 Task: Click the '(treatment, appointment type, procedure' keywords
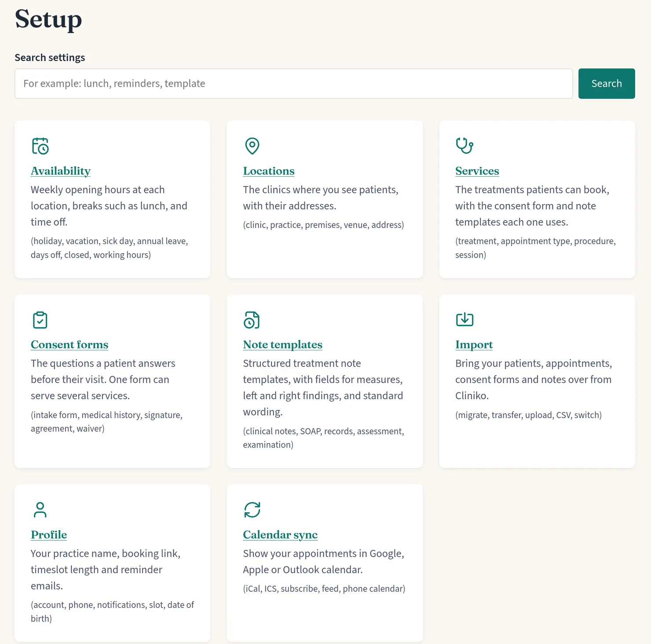click(x=535, y=248)
